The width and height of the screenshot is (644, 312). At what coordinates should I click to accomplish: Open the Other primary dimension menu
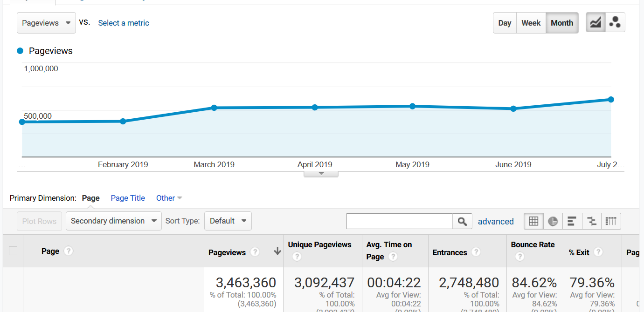(x=169, y=198)
